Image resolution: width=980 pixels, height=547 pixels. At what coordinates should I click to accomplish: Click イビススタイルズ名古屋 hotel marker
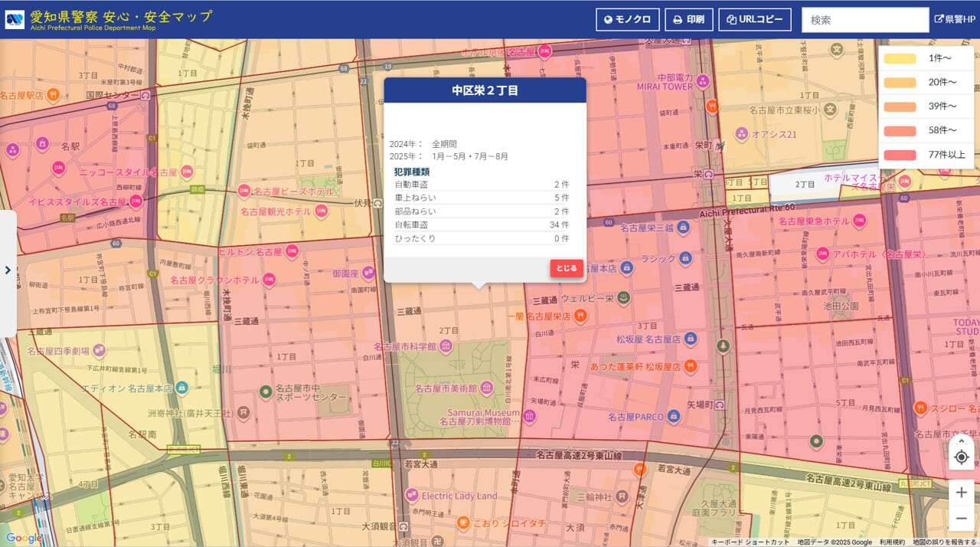click(136, 201)
